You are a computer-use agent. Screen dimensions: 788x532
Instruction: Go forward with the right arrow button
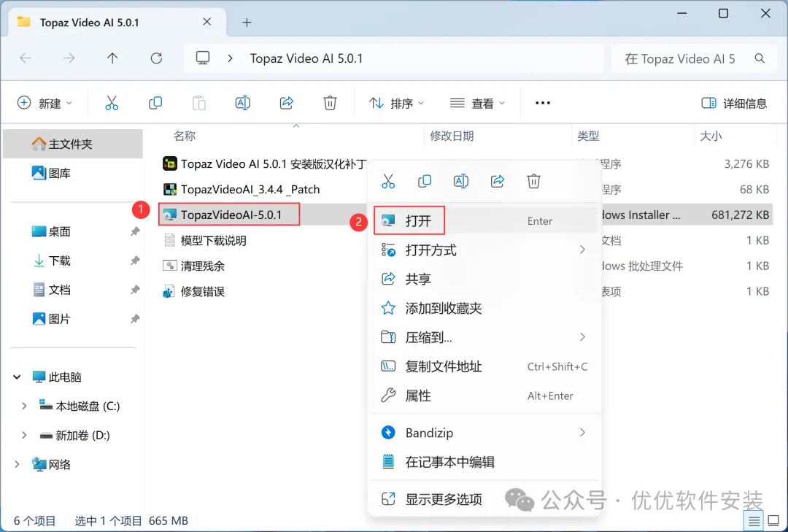click(x=69, y=58)
